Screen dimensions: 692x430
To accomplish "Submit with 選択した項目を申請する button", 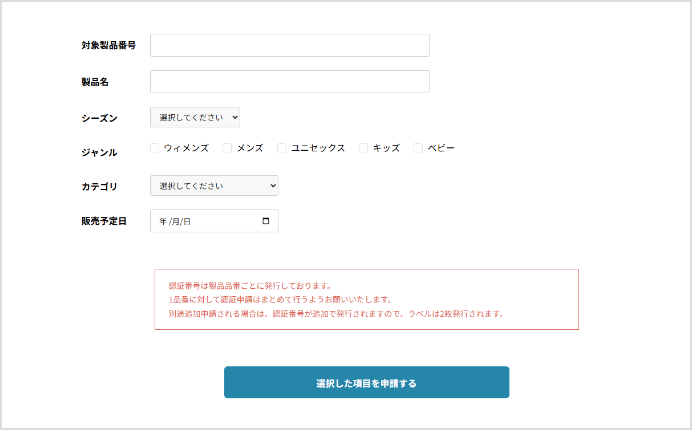I will (366, 382).
